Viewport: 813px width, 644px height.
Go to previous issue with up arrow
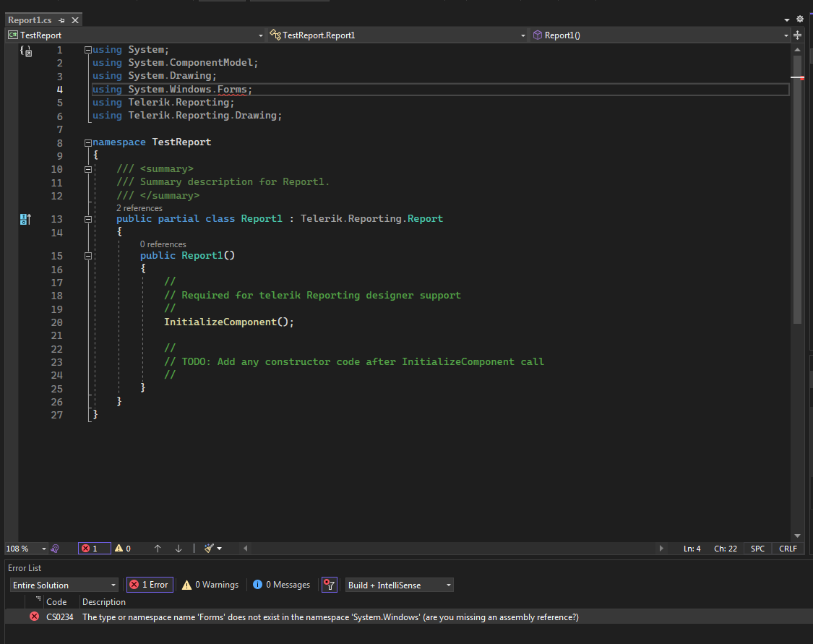click(158, 549)
